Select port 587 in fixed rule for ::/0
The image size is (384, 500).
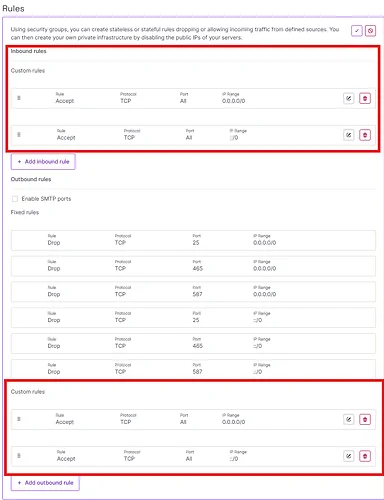(x=197, y=372)
